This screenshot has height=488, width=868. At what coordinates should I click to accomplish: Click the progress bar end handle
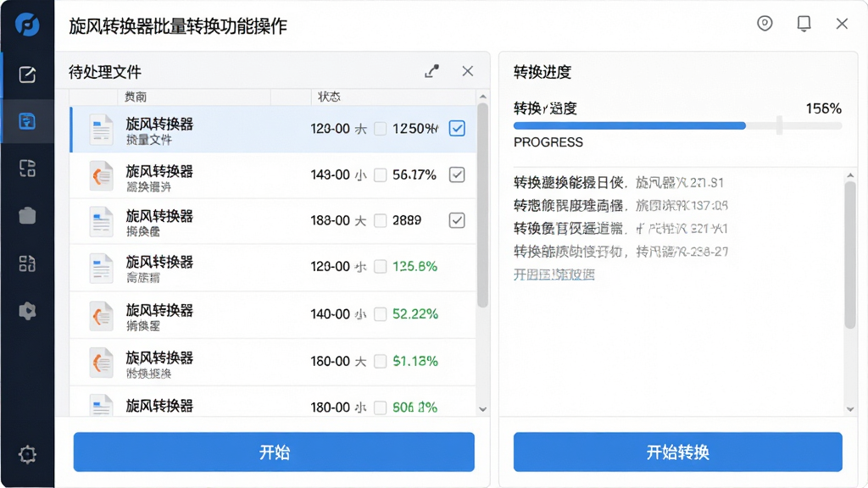point(780,125)
